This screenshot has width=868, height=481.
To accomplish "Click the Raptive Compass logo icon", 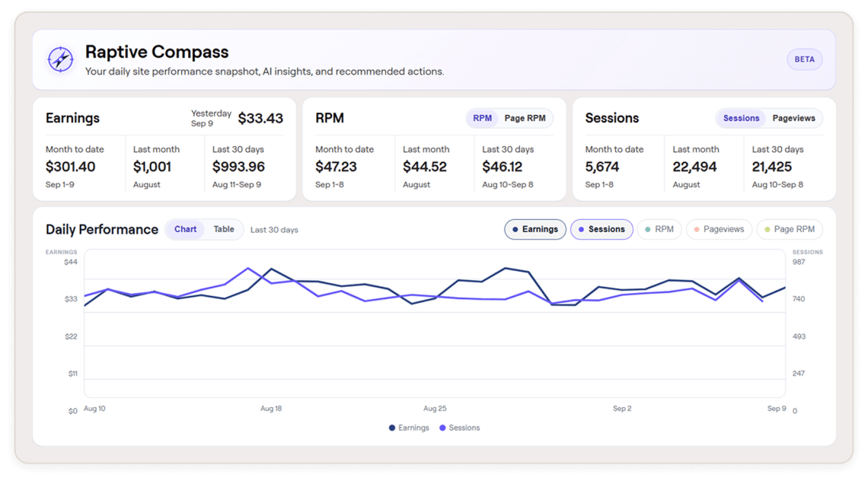I will pyautogui.click(x=60, y=59).
